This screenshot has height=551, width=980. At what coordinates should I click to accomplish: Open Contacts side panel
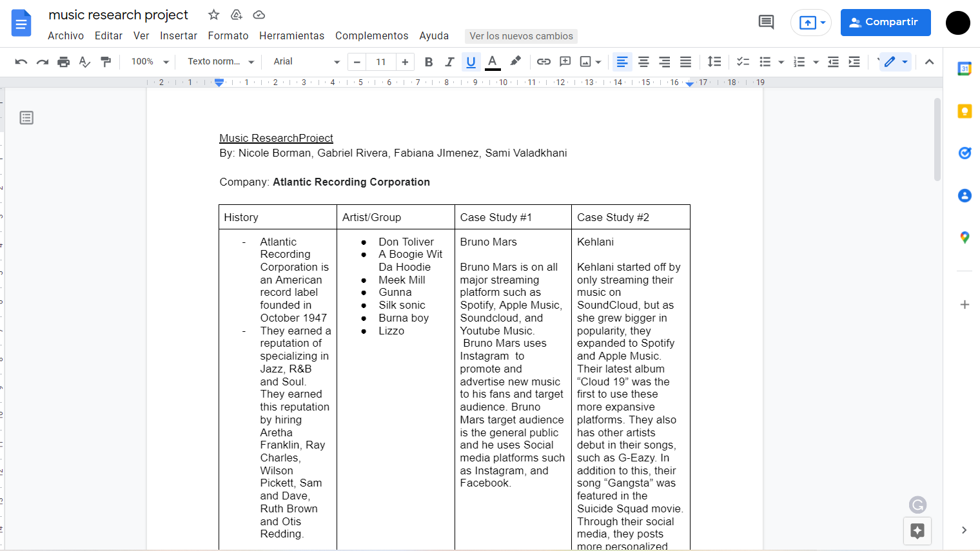965,195
